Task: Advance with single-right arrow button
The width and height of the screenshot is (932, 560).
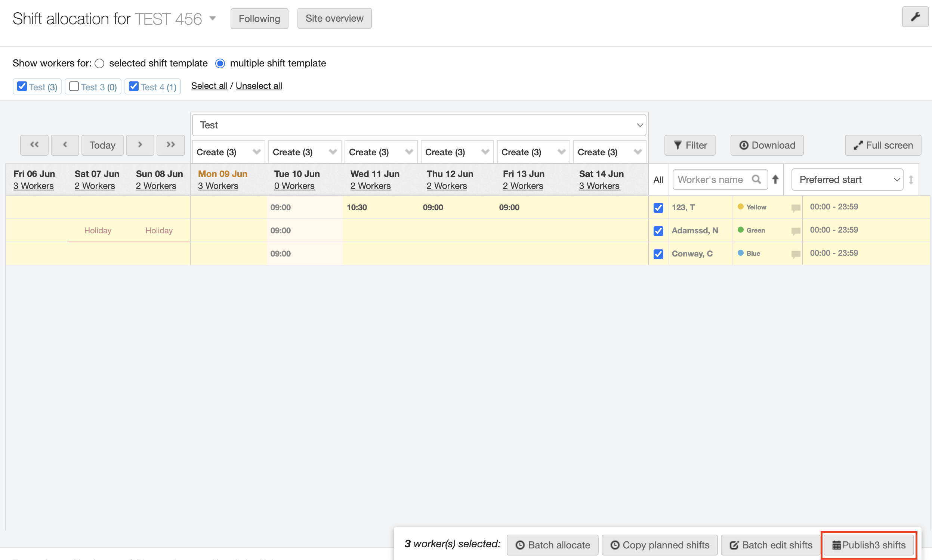Action: (x=140, y=145)
